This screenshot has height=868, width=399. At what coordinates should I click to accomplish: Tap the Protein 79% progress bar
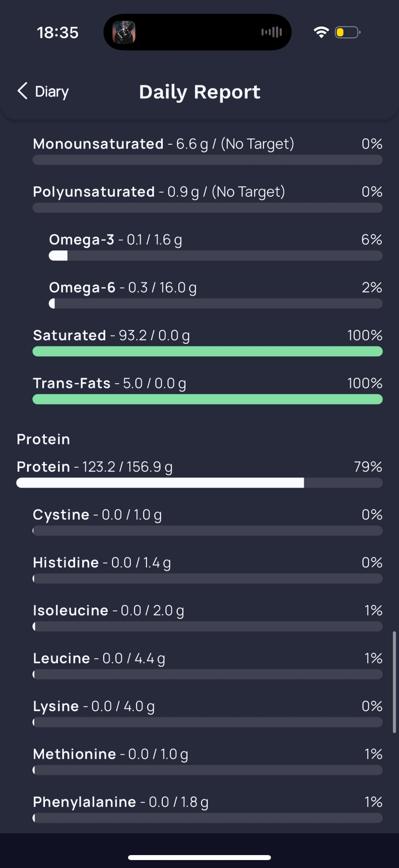tap(199, 483)
